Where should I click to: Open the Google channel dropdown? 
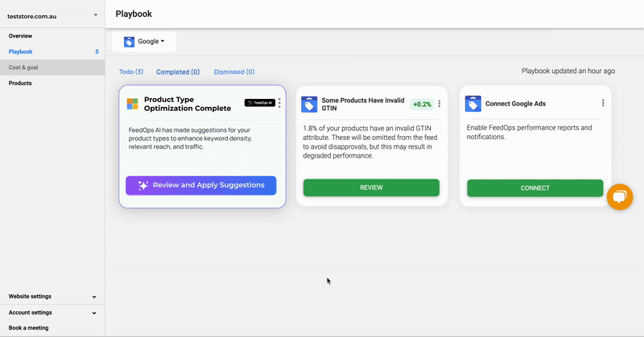pos(144,42)
